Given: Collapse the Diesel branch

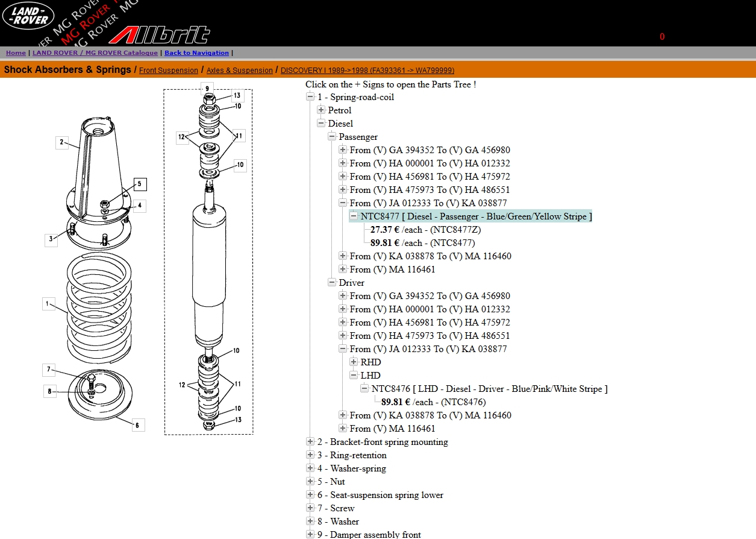Looking at the screenshot, I should [x=321, y=124].
